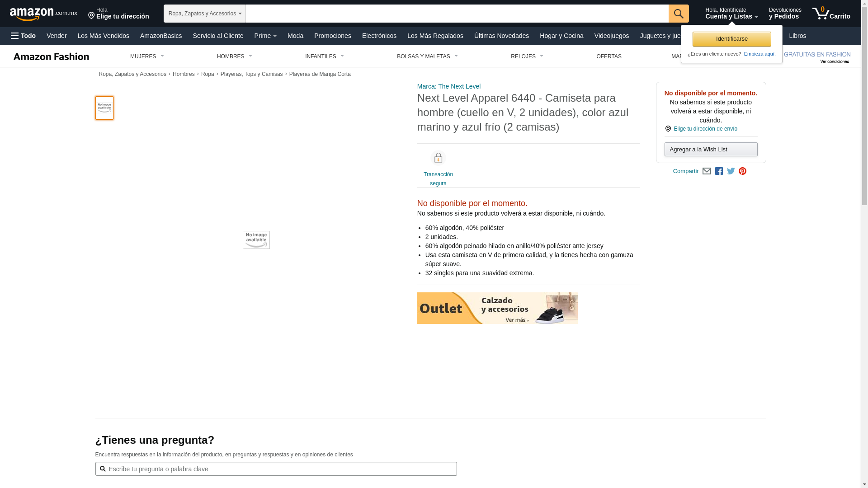Share product on Twitter
This screenshot has width=868, height=488.
(731, 171)
